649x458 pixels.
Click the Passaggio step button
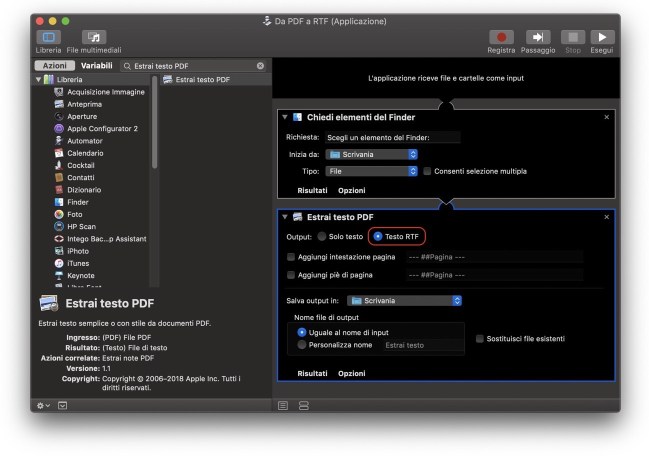coord(538,37)
